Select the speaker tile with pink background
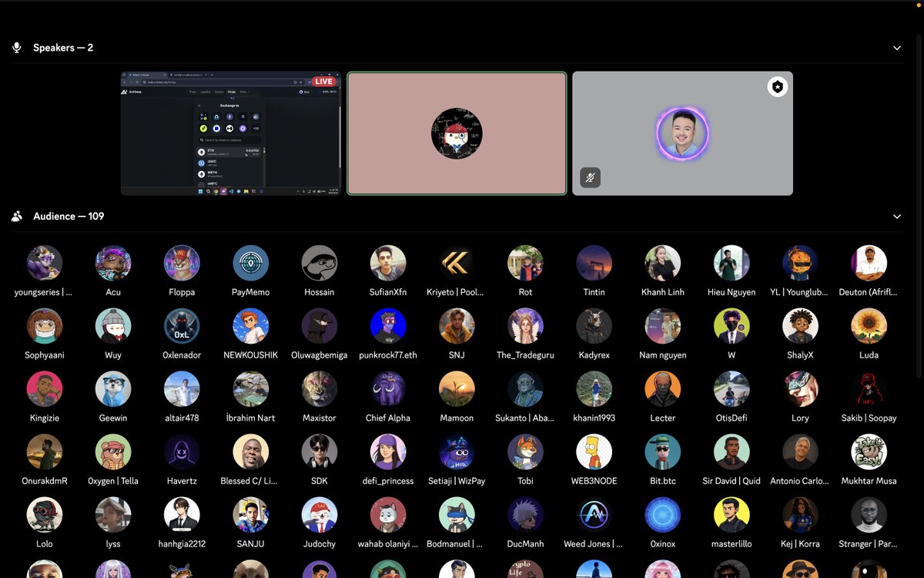This screenshot has height=578, width=924. coord(457,133)
